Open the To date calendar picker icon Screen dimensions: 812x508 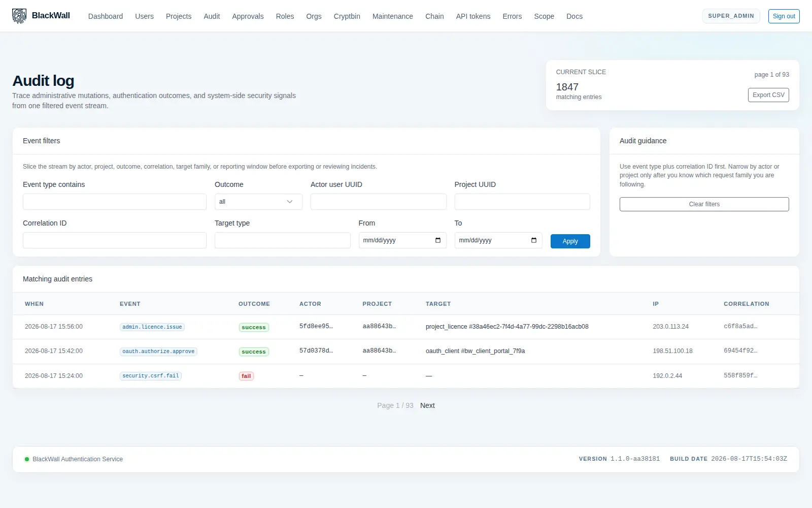(534, 240)
